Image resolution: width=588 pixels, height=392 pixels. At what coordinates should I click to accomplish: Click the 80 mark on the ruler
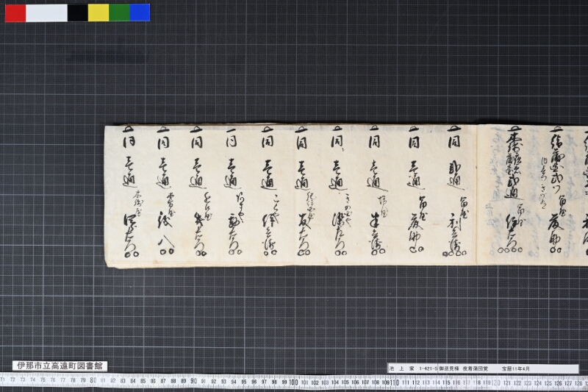[x=93, y=380]
